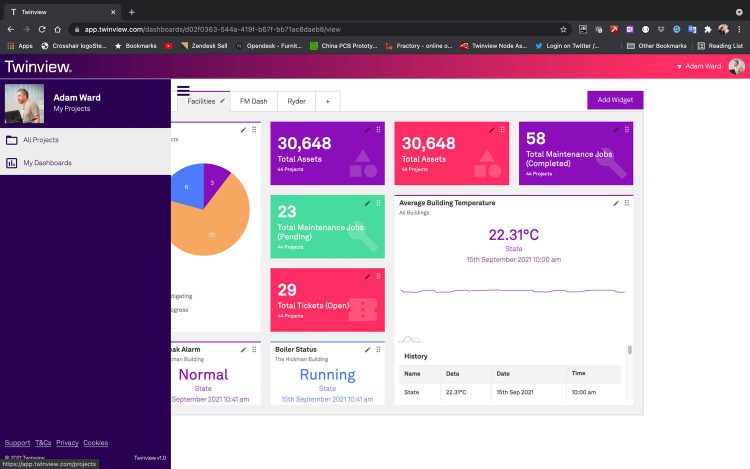
Task: Click the History table scrollbar
Action: pos(629,351)
